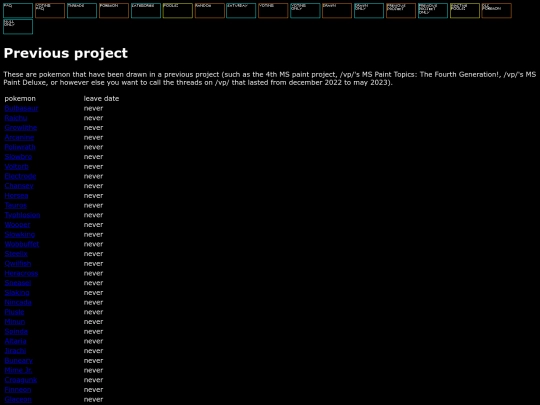This screenshot has width=540, height=405.
Task: Select 'never' in the Tauros row
Action: click(93, 205)
